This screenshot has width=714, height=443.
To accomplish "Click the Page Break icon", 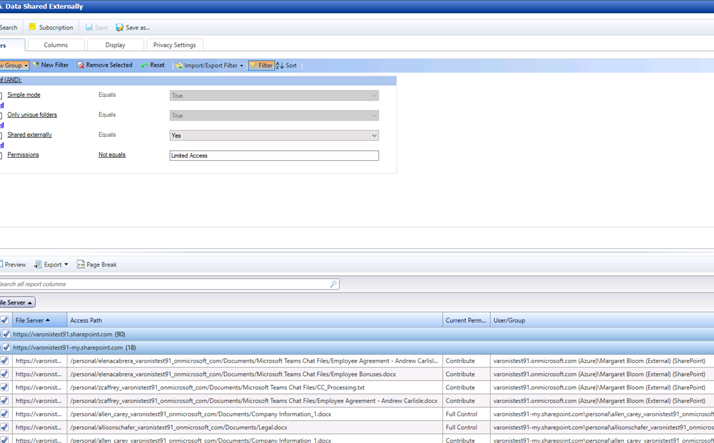I will [x=81, y=265].
